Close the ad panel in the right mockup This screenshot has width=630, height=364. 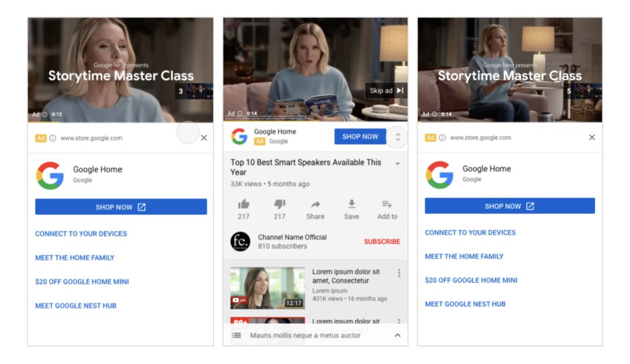click(x=592, y=138)
